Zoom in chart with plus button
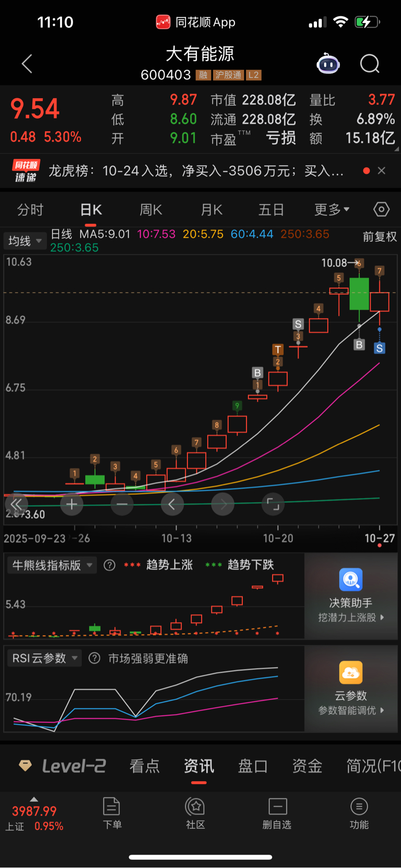The image size is (401, 868). 72,504
